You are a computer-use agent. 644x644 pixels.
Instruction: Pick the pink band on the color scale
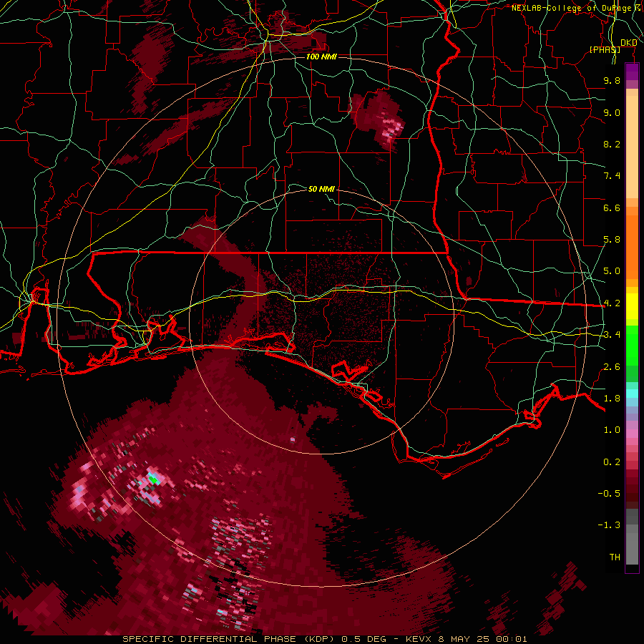632,434
